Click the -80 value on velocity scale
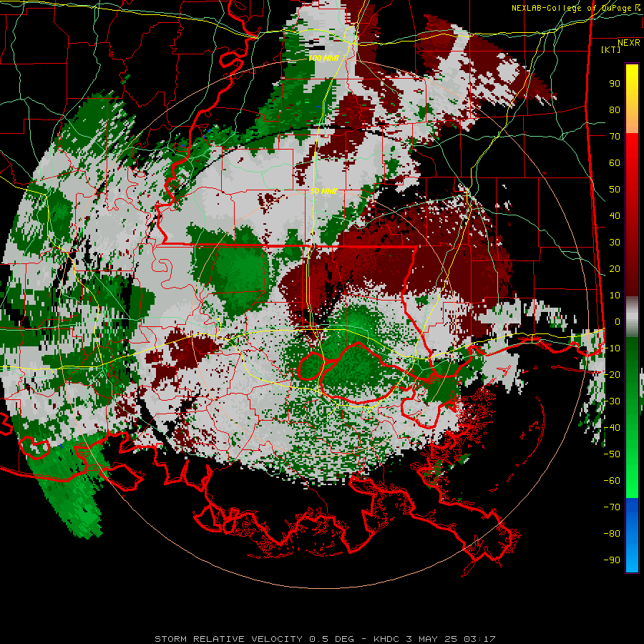This screenshot has height=644, width=644. [612, 534]
